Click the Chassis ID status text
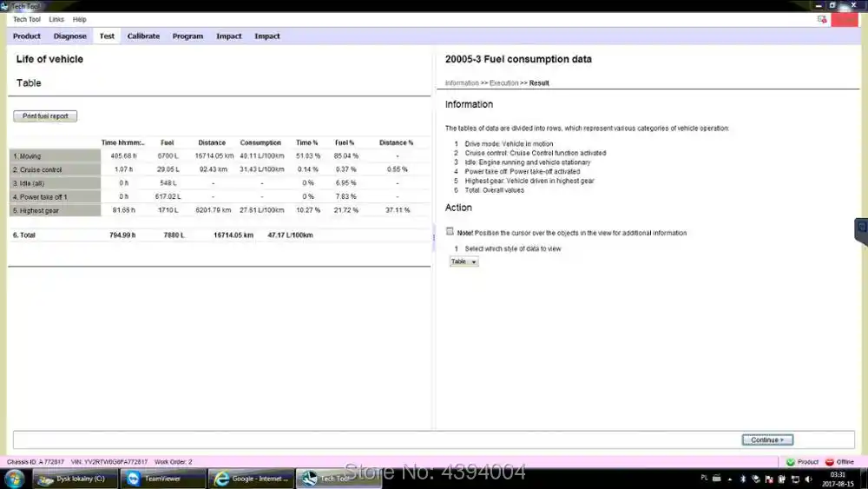868x489 pixels. [x=36, y=462]
